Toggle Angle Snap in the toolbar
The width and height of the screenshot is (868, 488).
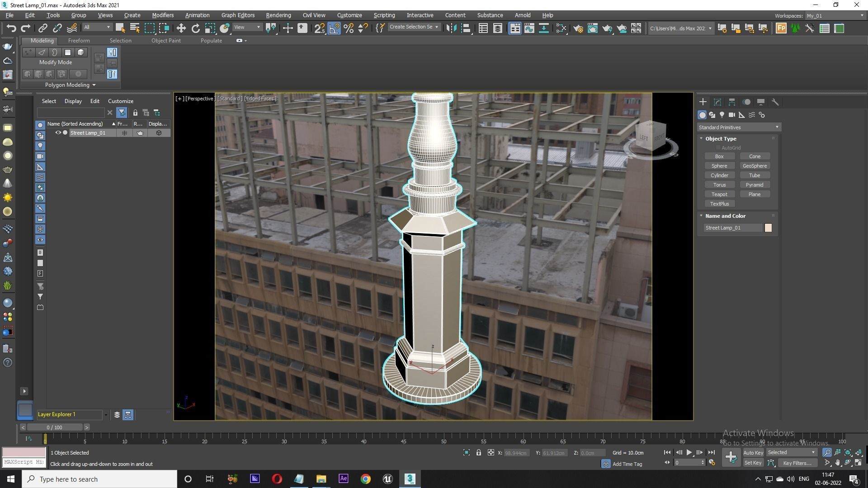pos(334,28)
